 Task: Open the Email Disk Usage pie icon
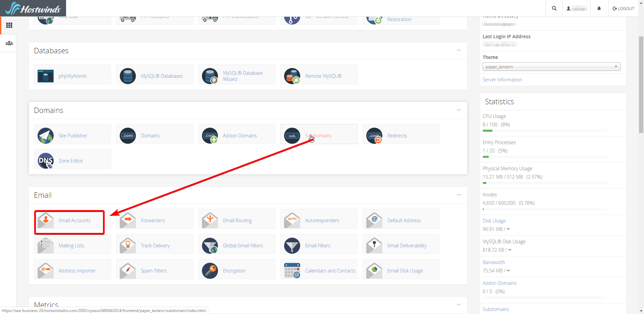coord(374,271)
